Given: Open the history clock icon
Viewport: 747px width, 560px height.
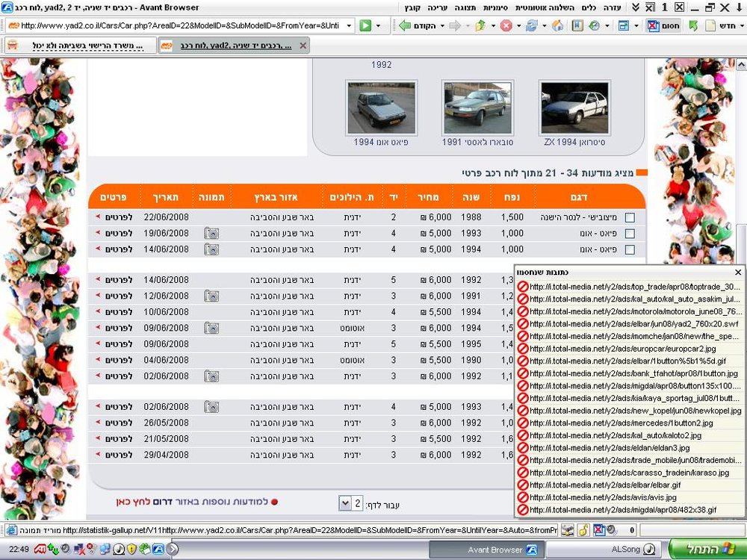Looking at the screenshot, I should (x=594, y=25).
